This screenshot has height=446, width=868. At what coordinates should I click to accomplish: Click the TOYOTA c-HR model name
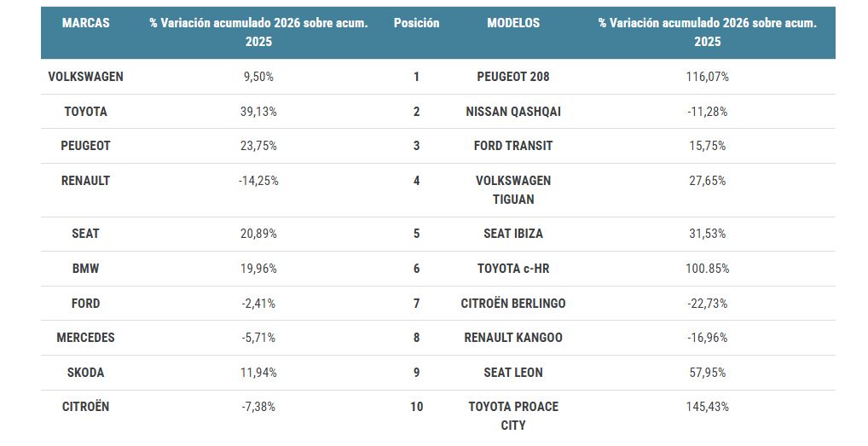(x=513, y=269)
